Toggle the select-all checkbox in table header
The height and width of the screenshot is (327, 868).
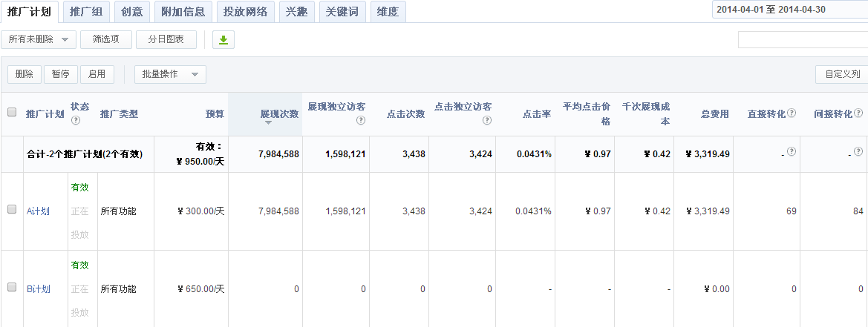[12, 113]
